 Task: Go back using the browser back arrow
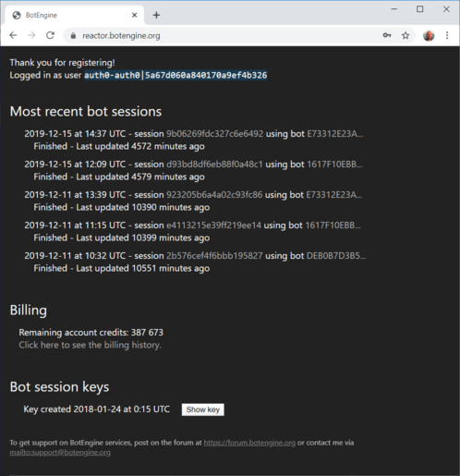point(13,35)
